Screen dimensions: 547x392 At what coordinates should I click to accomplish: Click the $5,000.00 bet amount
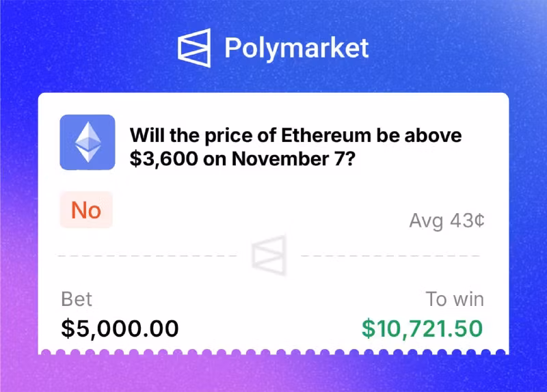click(x=120, y=328)
